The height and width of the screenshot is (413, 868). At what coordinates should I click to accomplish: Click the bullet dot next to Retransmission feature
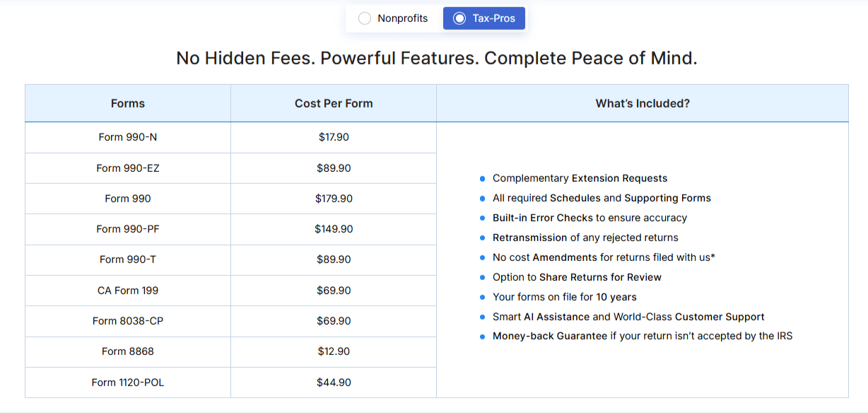coord(483,238)
